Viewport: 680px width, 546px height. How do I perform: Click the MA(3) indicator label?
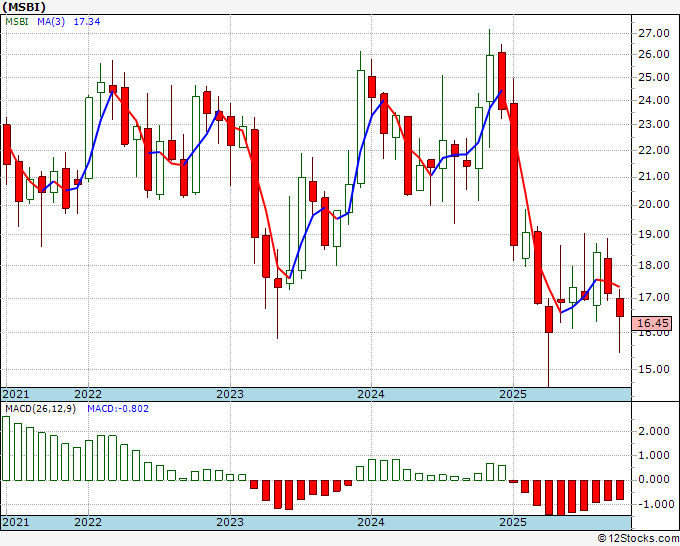coord(51,21)
